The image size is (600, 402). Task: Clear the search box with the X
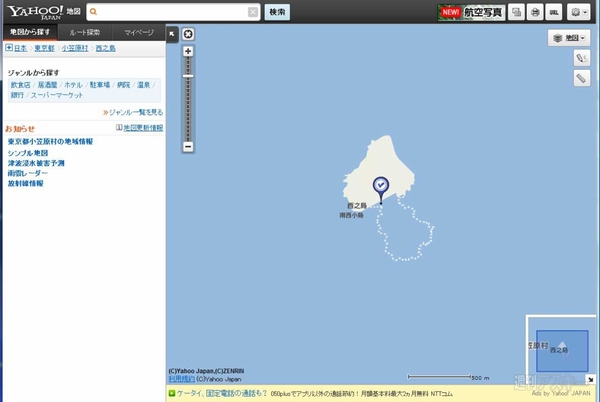coord(253,12)
